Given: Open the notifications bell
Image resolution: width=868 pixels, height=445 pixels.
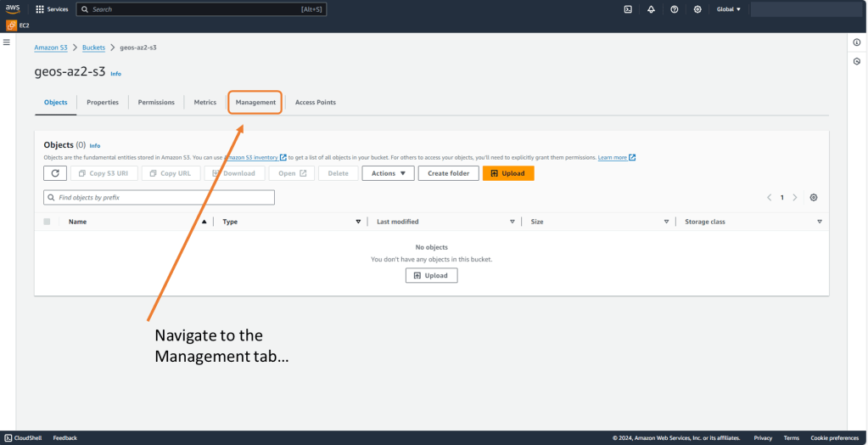Looking at the screenshot, I should [651, 9].
